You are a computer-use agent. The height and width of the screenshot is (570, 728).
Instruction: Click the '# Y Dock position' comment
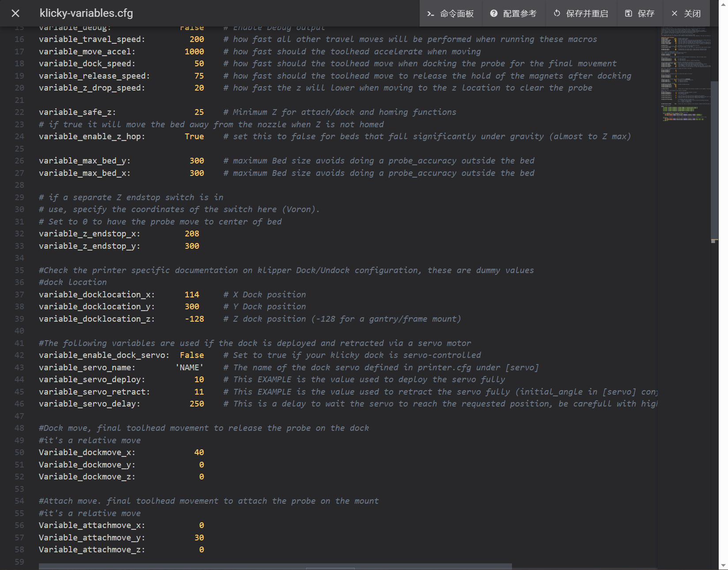click(x=265, y=307)
